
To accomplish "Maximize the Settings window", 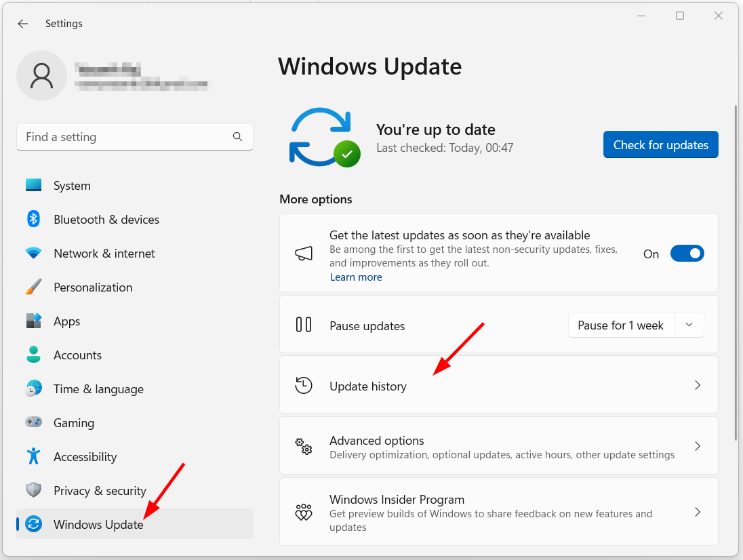I will 679,16.
